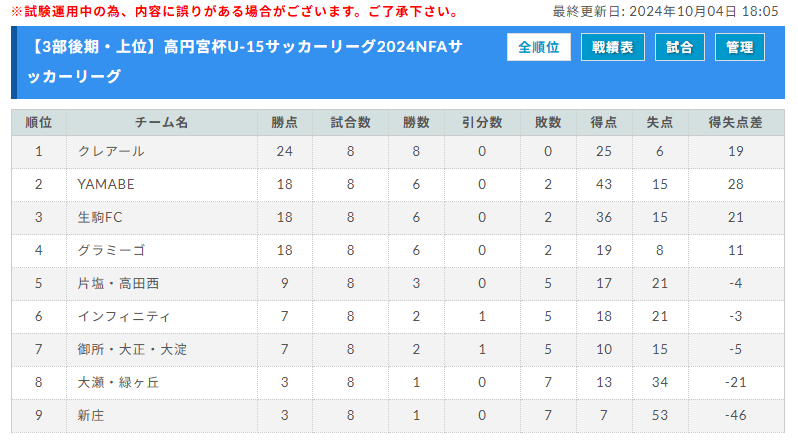The width and height of the screenshot is (798, 447).
Task: Click the 試合数 column header
Action: pos(351,122)
